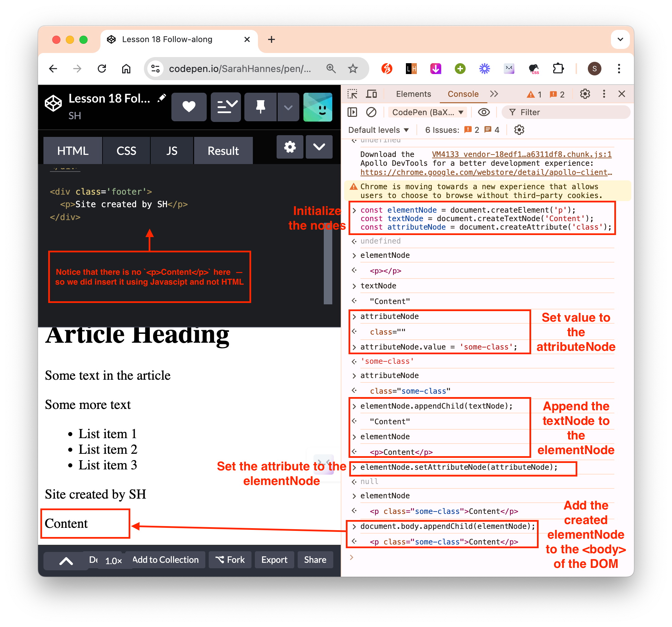This screenshot has width=672, height=627.
Task: Edit the pen title with pencil icon
Action: pos(162,98)
